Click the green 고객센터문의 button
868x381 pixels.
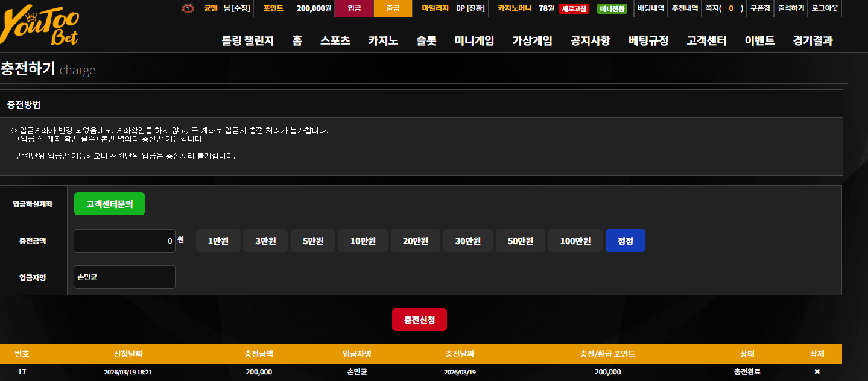point(109,204)
